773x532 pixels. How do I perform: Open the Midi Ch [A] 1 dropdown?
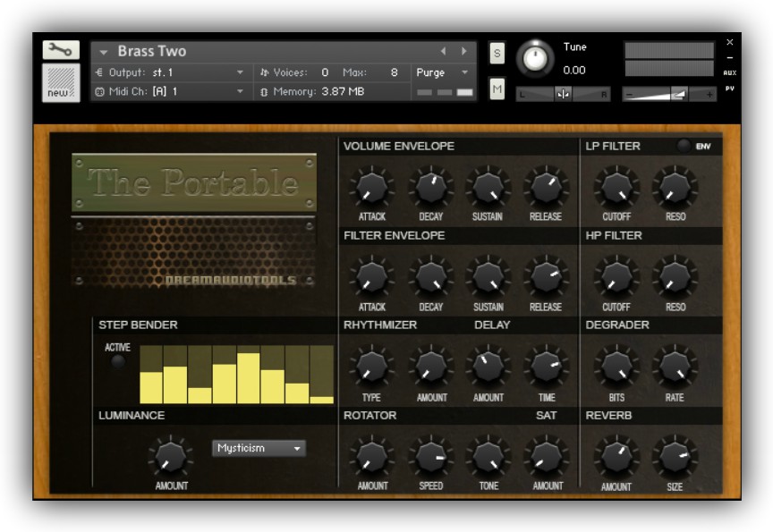[170, 91]
